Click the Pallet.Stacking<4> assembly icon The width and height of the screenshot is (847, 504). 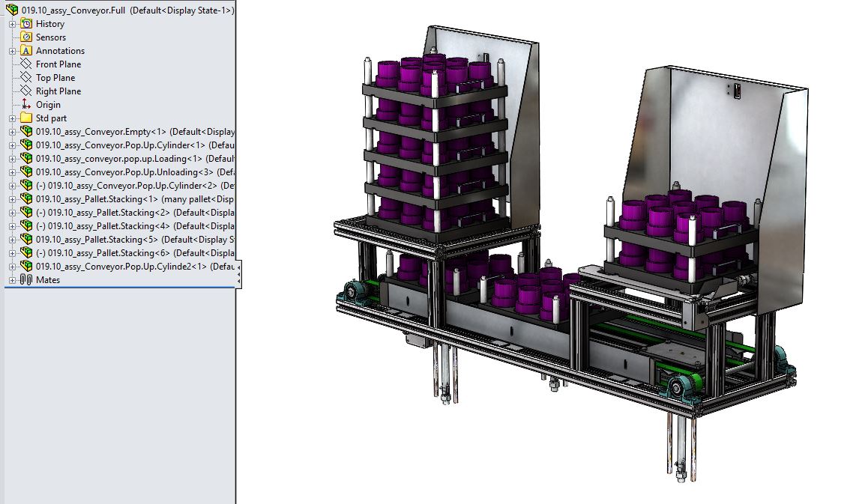coord(26,225)
